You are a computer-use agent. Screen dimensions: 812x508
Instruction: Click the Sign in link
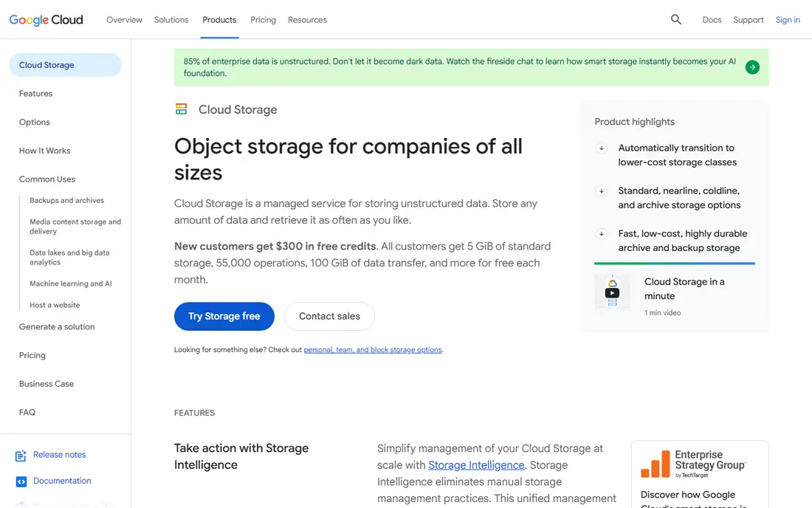787,20
